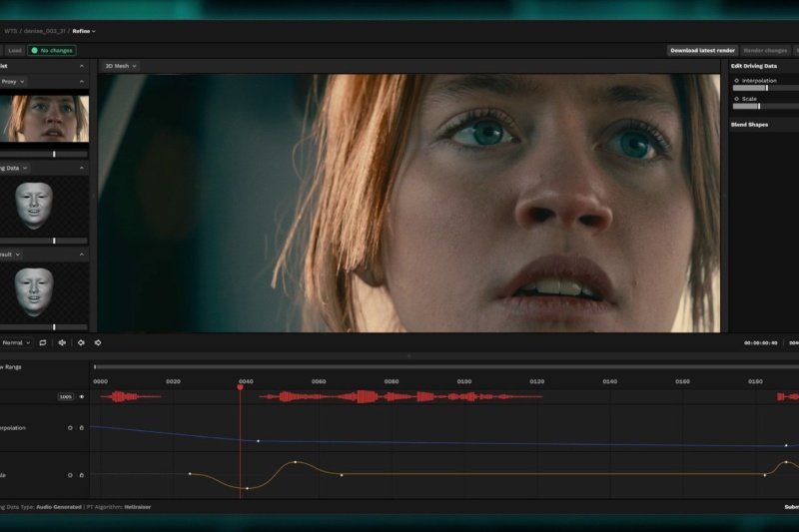Expand the Refine breadcrumb dropdown
The width and height of the screenshot is (799, 532).
(84, 31)
